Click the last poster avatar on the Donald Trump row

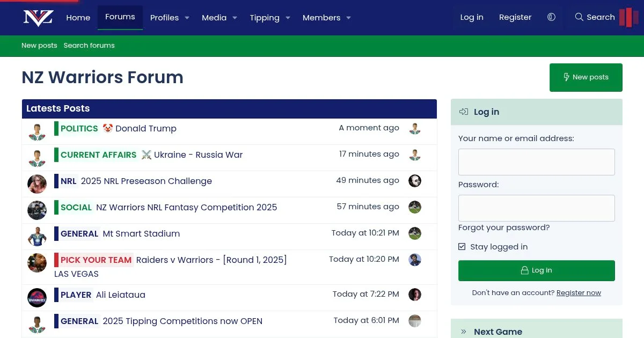[414, 128]
